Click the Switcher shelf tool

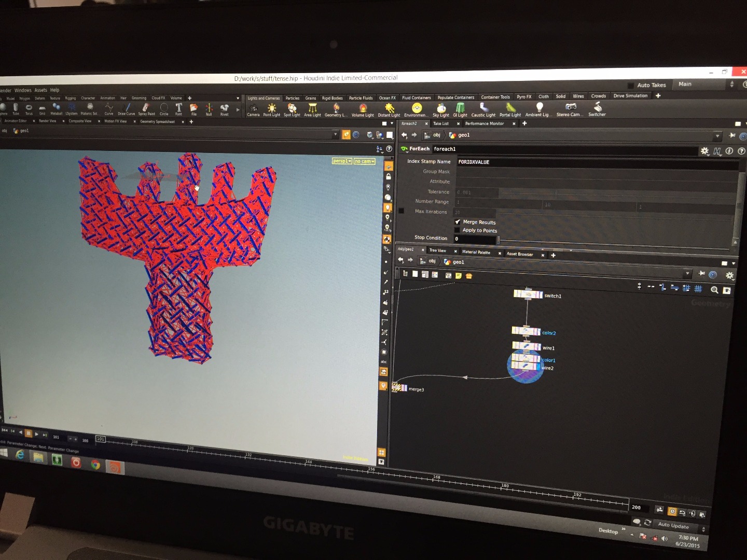tap(597, 109)
